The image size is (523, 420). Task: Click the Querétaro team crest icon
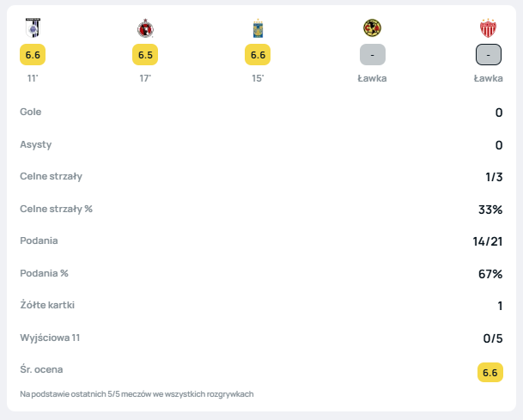click(33, 28)
